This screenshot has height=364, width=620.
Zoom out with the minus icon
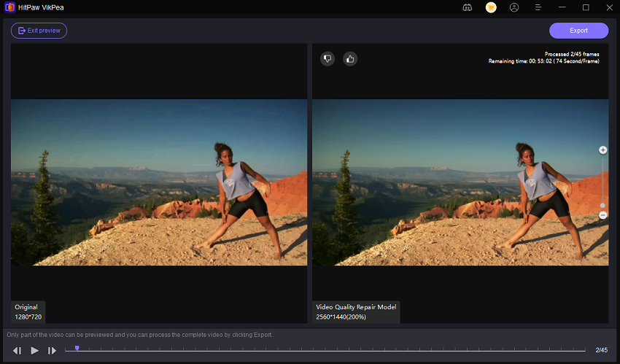(x=602, y=215)
